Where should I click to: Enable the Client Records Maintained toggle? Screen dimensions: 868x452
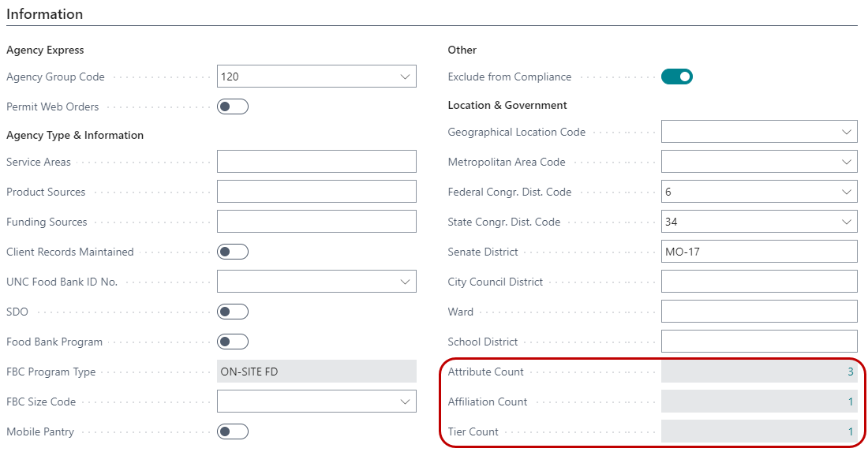(x=233, y=252)
